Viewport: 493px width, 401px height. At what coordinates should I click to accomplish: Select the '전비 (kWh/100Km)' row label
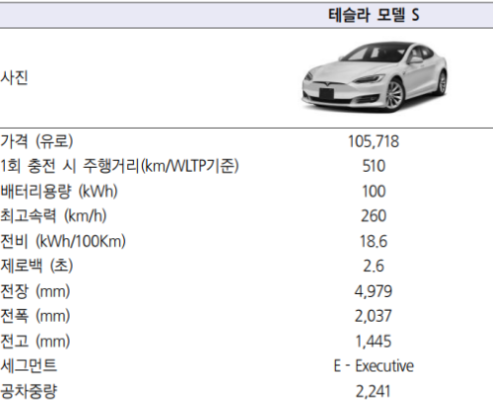63,241
